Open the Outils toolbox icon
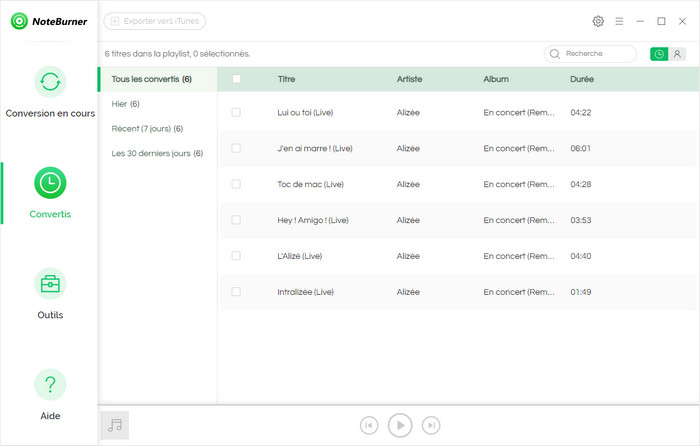This screenshot has height=446, width=700. pyautogui.click(x=50, y=283)
